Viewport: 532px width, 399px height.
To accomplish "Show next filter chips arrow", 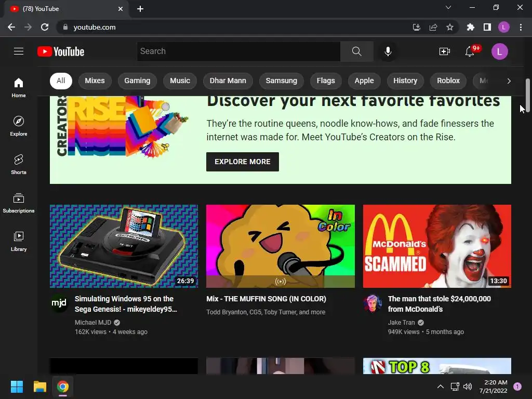I will point(509,81).
